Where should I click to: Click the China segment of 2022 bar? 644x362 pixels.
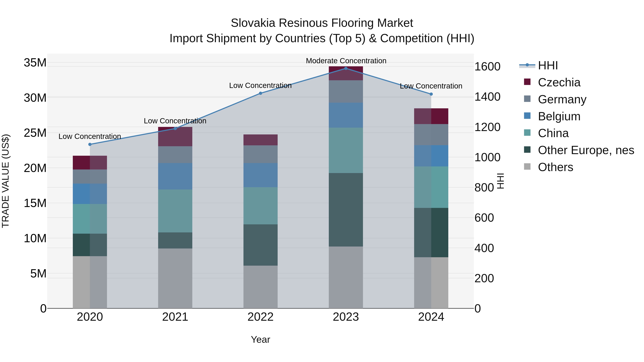[x=260, y=206]
